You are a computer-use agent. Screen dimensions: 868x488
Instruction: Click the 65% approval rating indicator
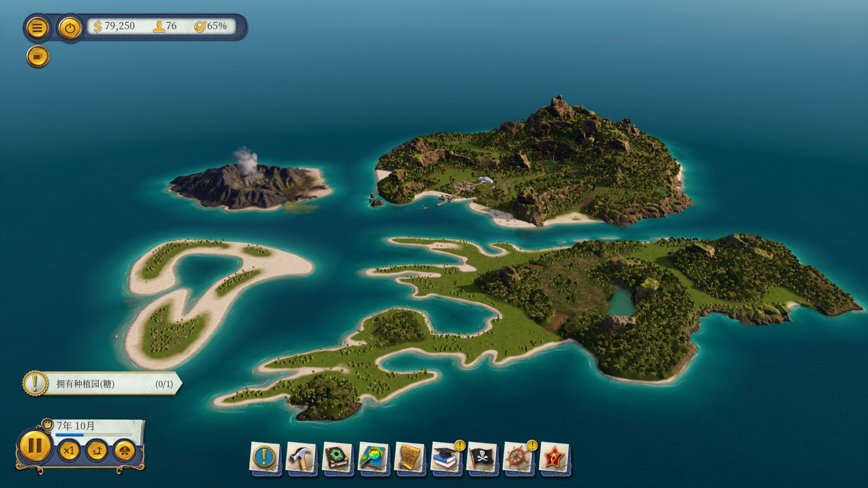click(210, 26)
